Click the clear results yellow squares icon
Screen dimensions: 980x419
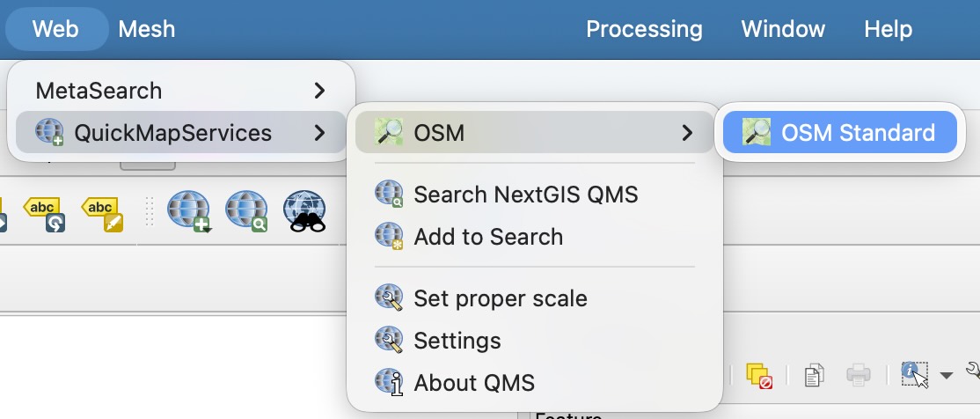(x=757, y=375)
